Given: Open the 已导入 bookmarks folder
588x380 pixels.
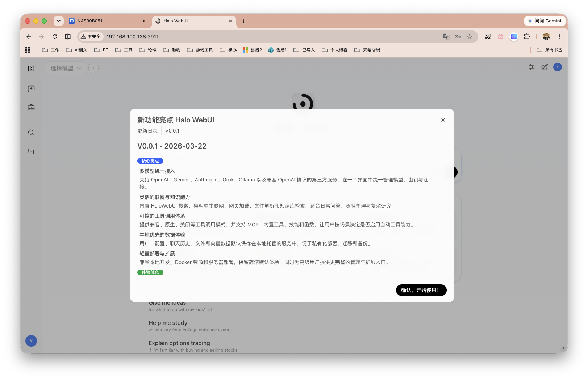Looking at the screenshot, I should pos(304,50).
